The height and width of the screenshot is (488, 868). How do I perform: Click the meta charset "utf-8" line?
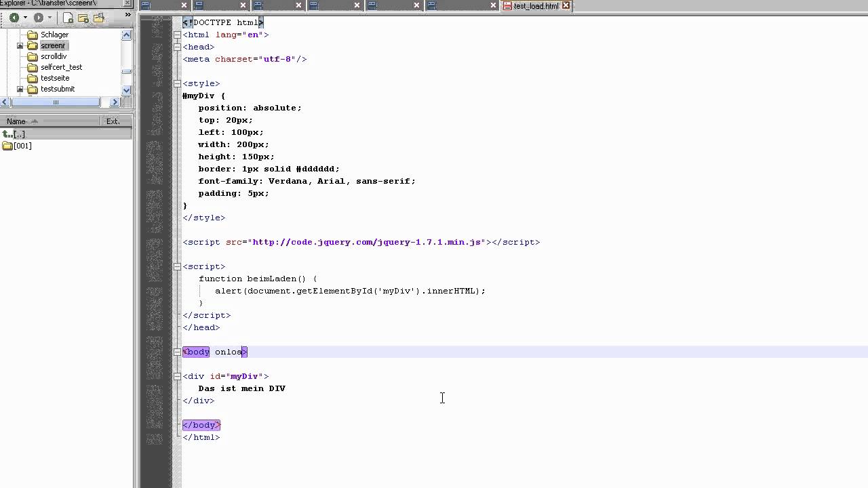click(x=245, y=59)
